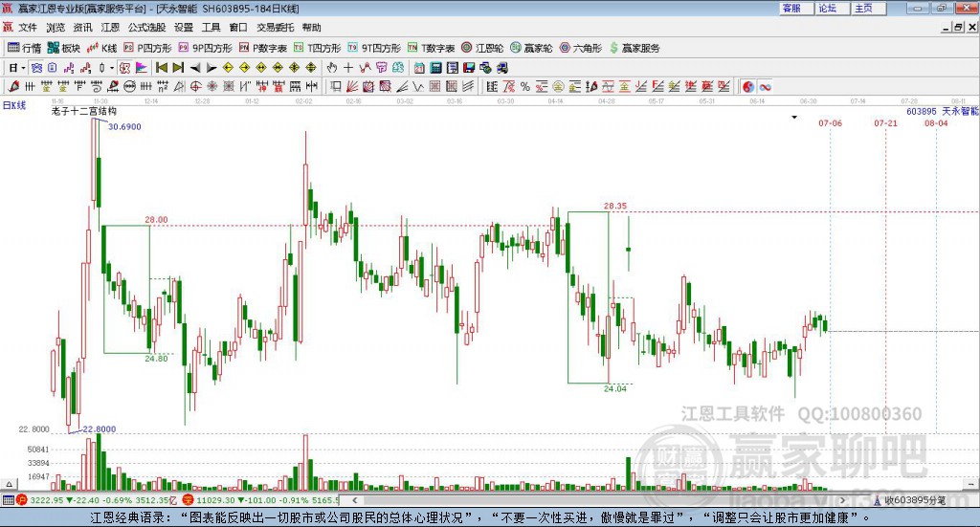Click the 主页 homepage button

pyautogui.click(x=868, y=8)
